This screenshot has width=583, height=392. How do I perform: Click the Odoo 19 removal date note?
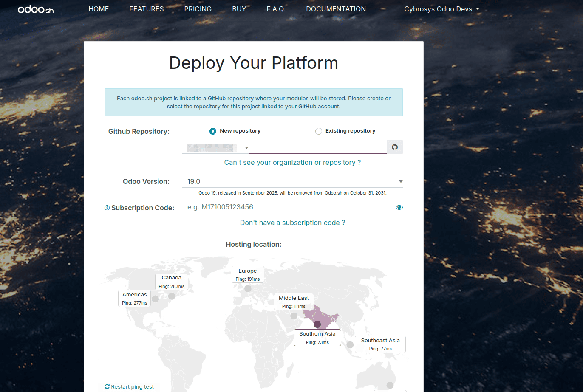point(292,193)
